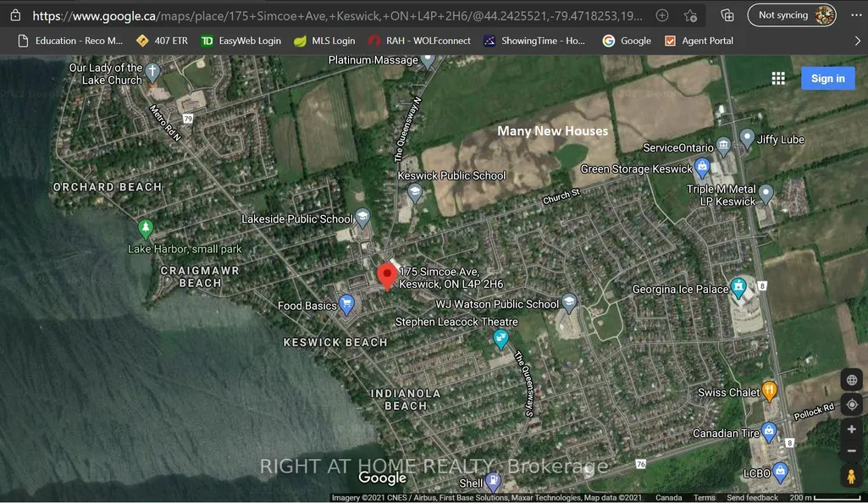Open the MLS Login bookmark
This screenshot has height=503, width=868.
(x=324, y=41)
